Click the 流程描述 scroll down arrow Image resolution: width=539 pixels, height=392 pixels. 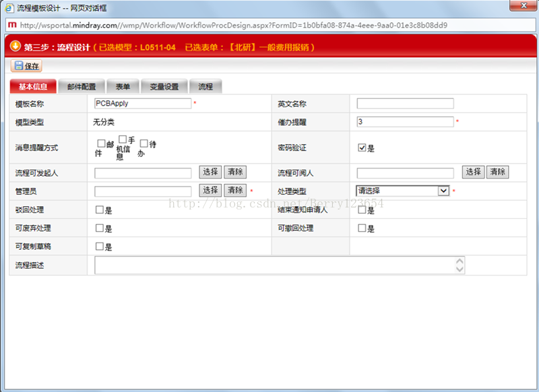(459, 269)
